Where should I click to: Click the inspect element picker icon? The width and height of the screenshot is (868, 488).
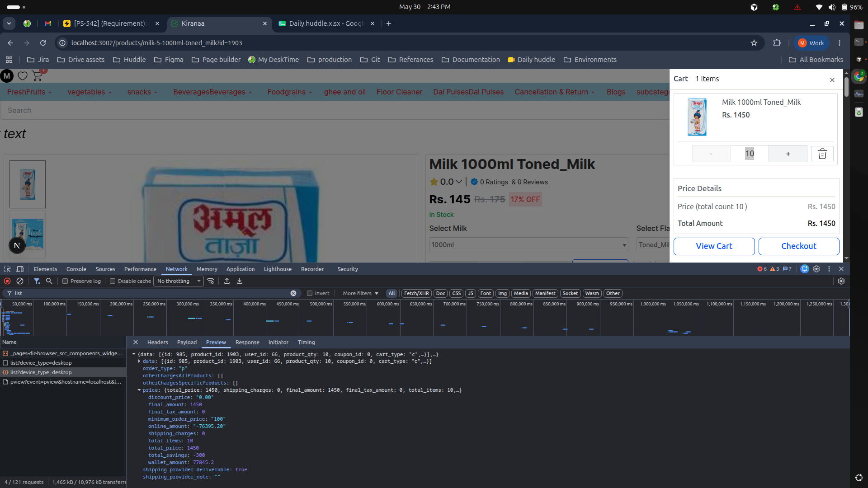(7, 269)
